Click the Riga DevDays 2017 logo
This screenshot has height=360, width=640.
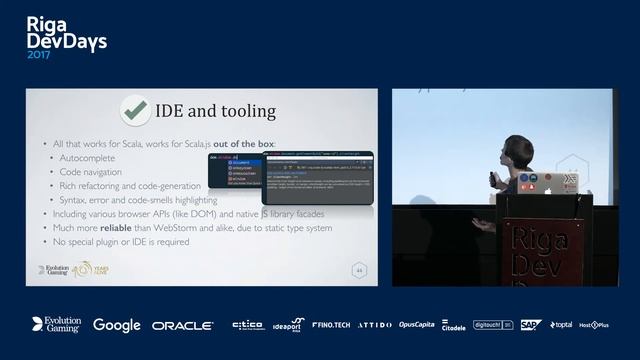(x=67, y=38)
